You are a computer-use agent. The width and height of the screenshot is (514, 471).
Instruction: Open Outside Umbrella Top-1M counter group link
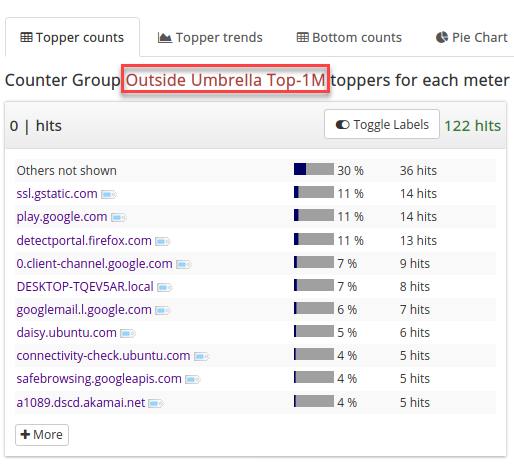point(225,80)
